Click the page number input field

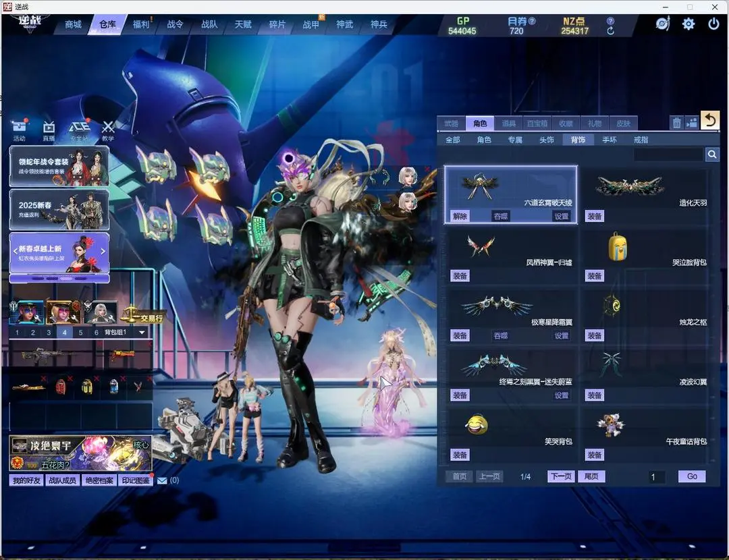[657, 477]
